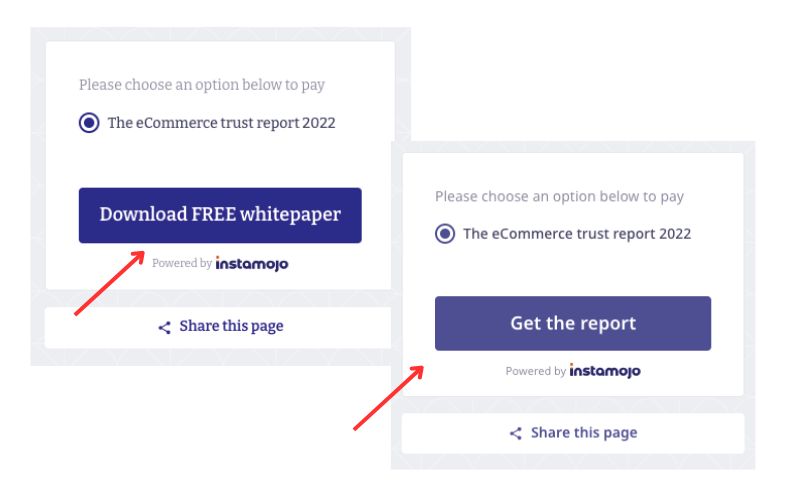Choose eCommerce trust report 2022 label in whitepaper card
Screen dimensions: 800x500
(221, 123)
